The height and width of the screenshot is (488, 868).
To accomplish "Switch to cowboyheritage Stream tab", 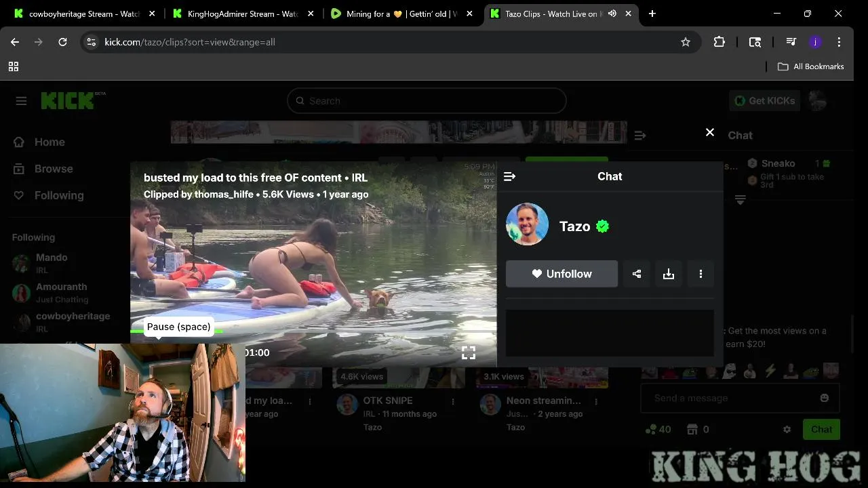I will click(x=84, y=14).
